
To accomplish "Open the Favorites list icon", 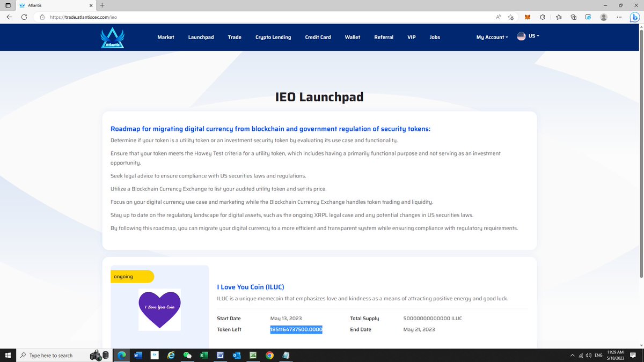I will 559,17.
